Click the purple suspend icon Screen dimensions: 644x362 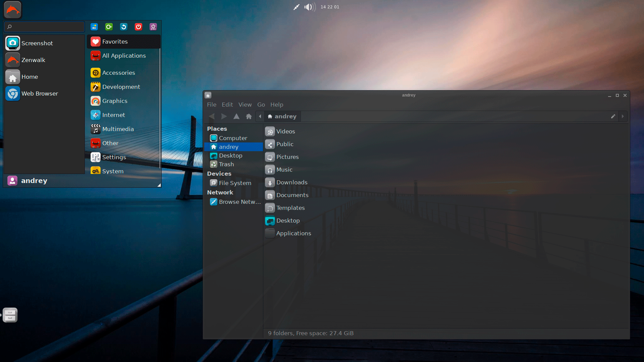153,27
